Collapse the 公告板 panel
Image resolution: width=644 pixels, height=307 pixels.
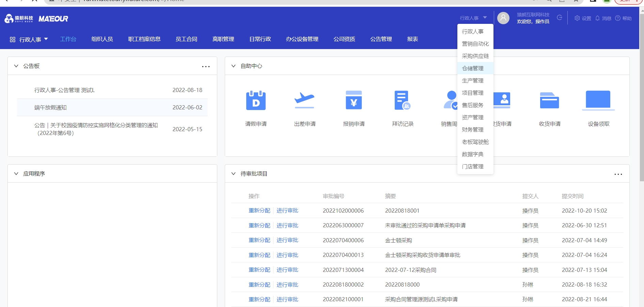tap(16, 66)
